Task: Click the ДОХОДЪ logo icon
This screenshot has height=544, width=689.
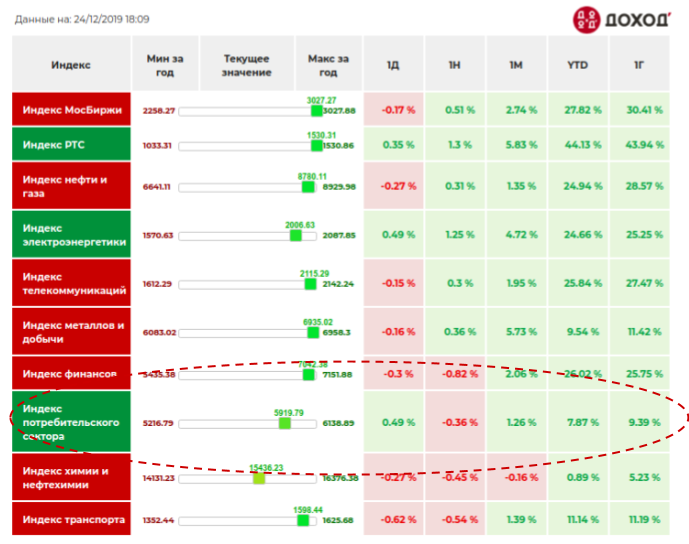Action: [587, 18]
